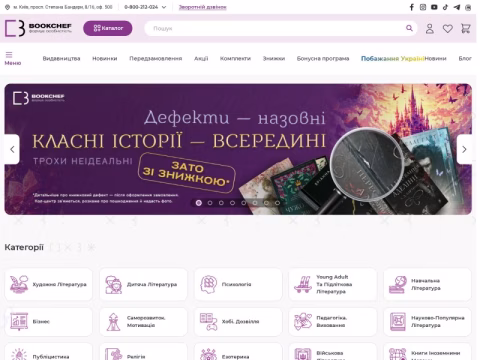Open the Новини link

pos(436,59)
